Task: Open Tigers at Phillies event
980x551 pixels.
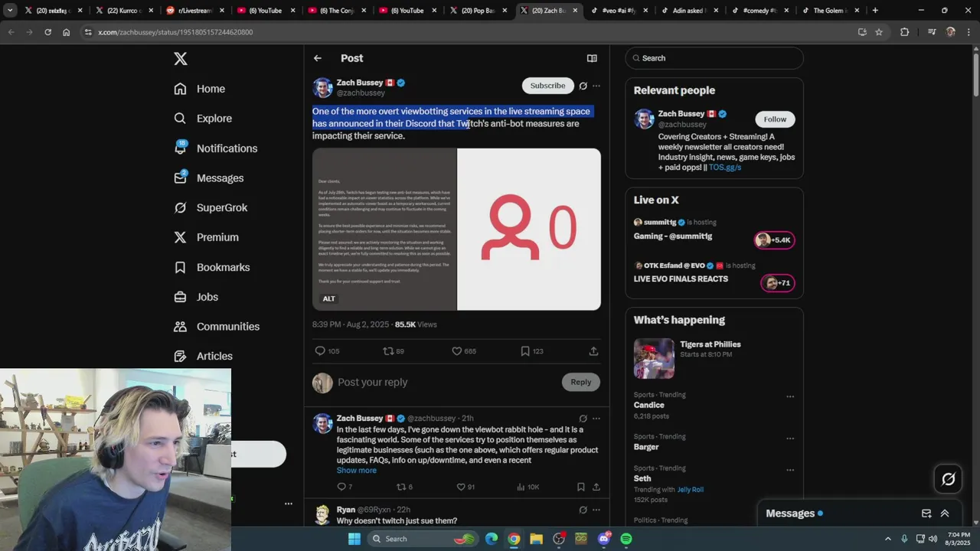Action: point(714,358)
